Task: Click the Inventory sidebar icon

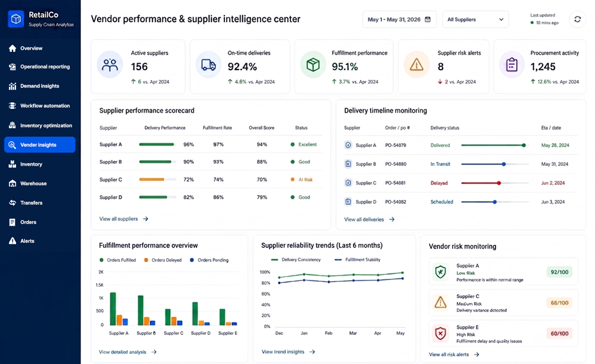Action: (12, 164)
